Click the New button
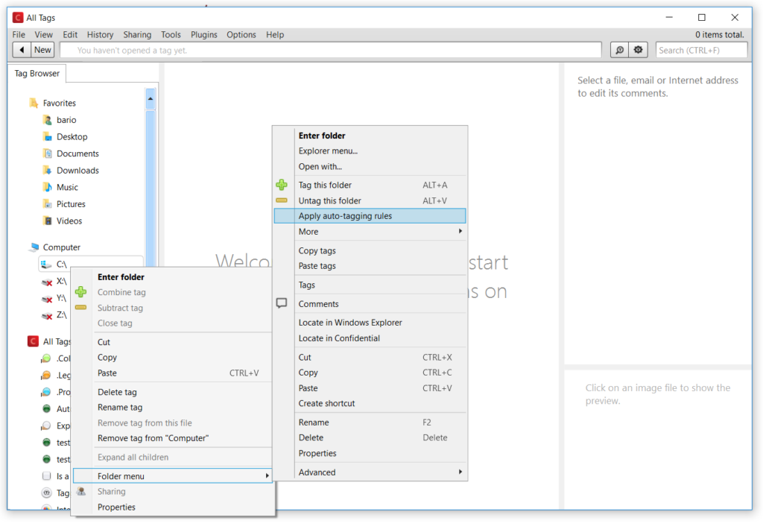 tap(42, 49)
